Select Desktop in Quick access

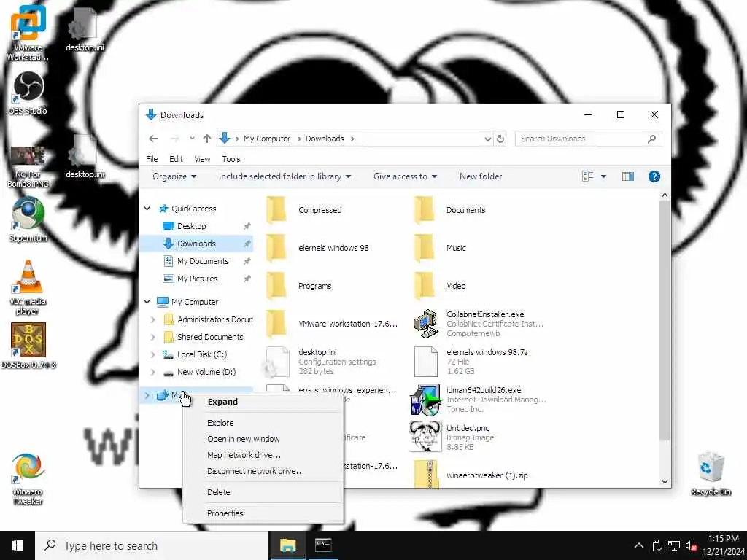click(x=192, y=226)
